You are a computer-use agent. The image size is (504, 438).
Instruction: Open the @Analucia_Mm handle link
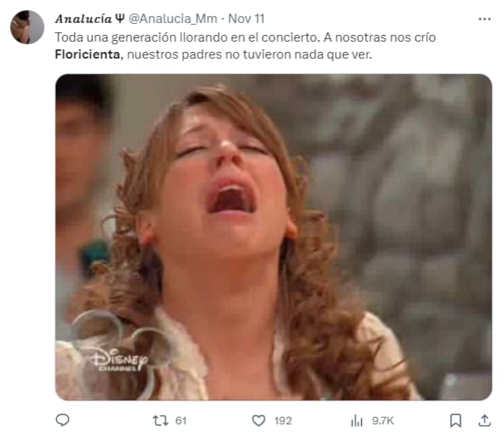(x=173, y=19)
